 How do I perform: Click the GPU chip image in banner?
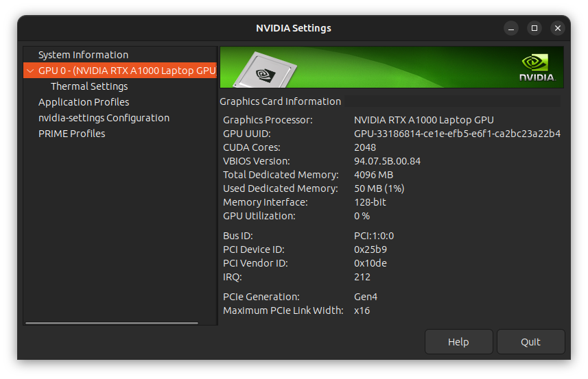pyautogui.click(x=265, y=71)
